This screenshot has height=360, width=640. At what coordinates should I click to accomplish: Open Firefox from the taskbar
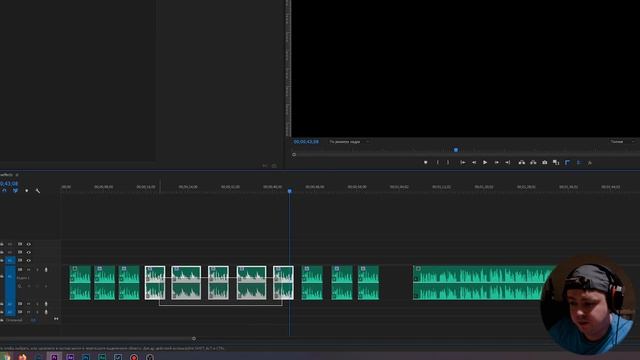click(22, 357)
